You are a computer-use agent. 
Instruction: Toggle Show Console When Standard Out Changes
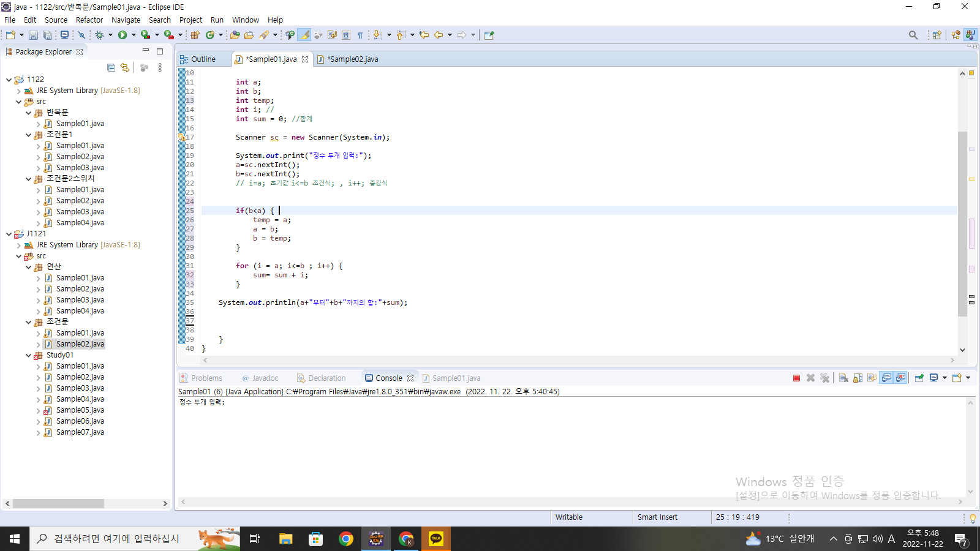pos(886,378)
